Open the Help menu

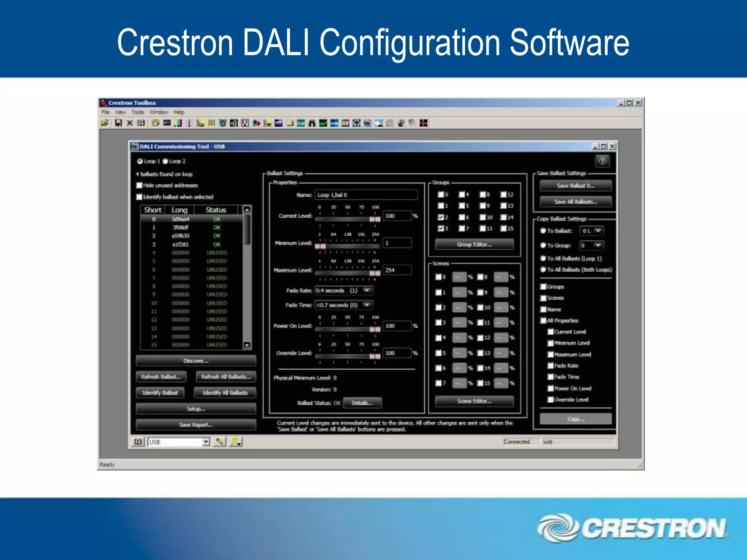pos(179,112)
